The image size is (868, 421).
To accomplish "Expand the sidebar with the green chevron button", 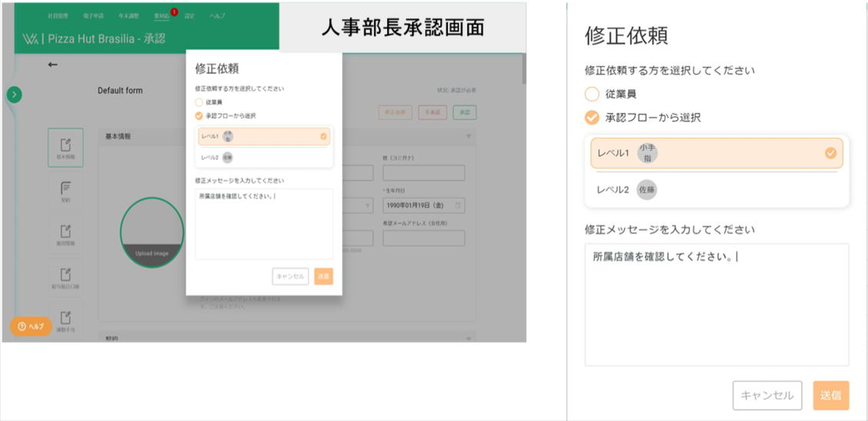I will (14, 95).
